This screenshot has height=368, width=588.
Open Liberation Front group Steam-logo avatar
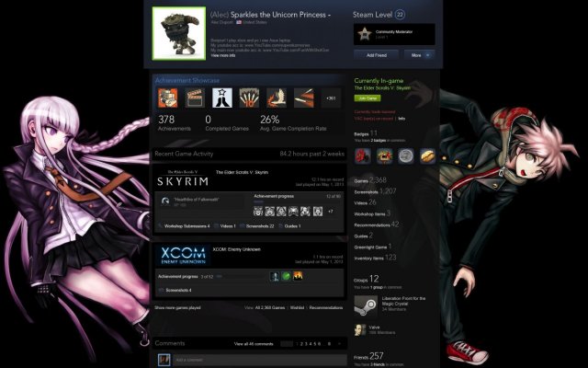click(366, 305)
